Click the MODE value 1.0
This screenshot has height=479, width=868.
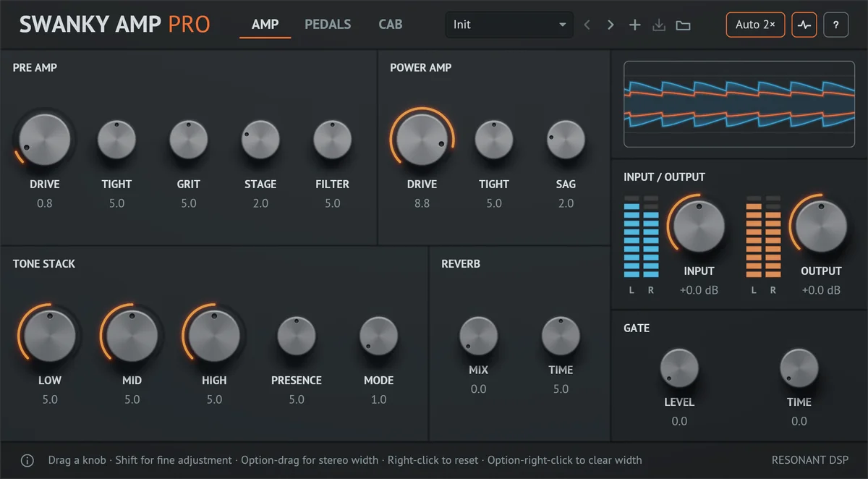(379, 399)
